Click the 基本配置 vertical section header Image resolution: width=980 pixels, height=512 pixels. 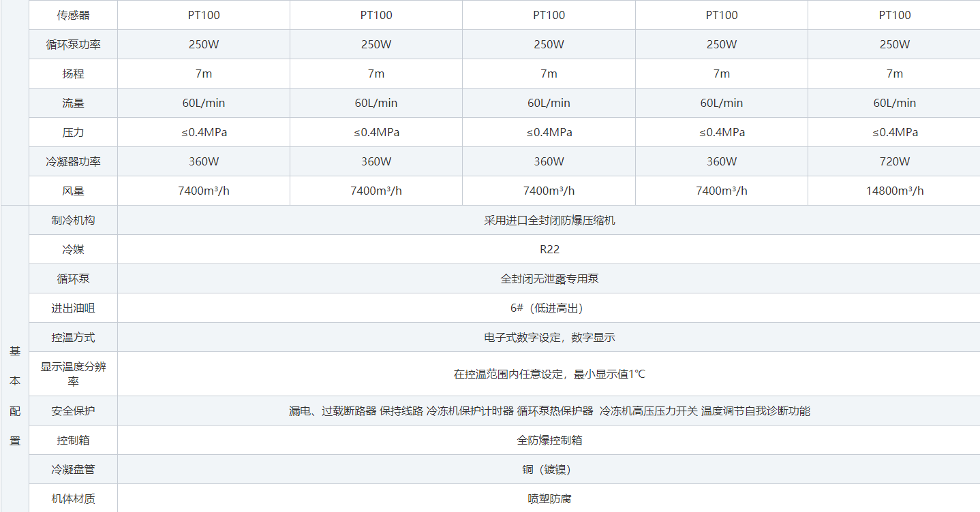(x=14, y=396)
